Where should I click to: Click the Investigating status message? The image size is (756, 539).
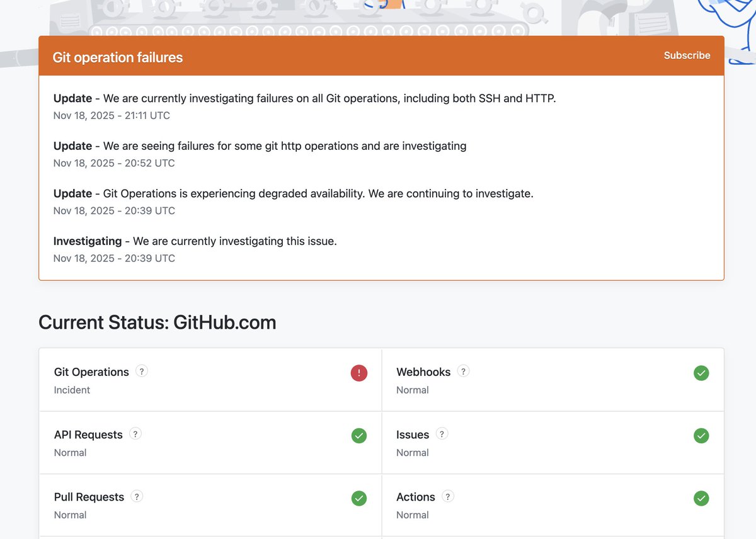[x=195, y=241]
